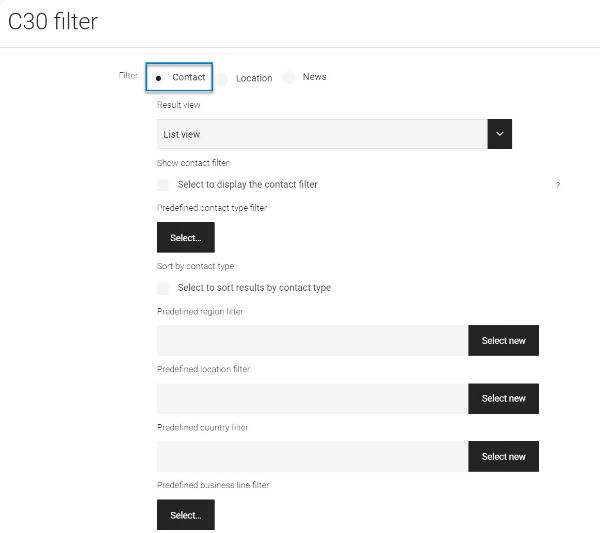
Task: Enable sort results by contact type checkbox
Action: click(163, 288)
